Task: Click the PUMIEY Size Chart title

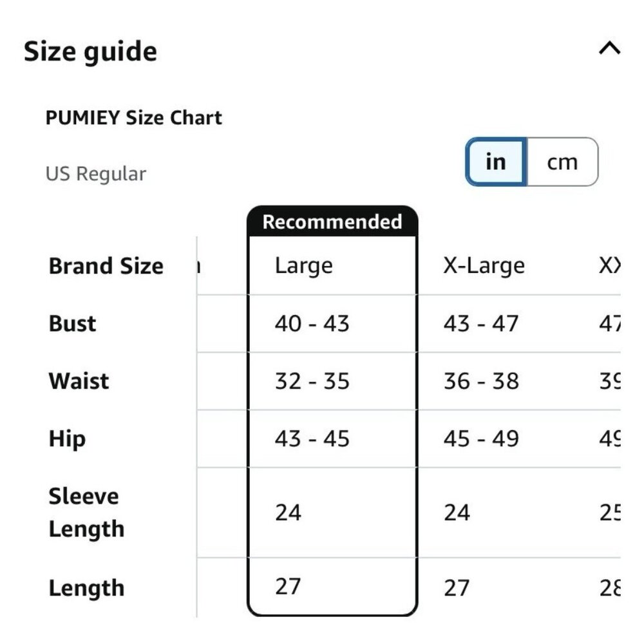Action: (133, 118)
